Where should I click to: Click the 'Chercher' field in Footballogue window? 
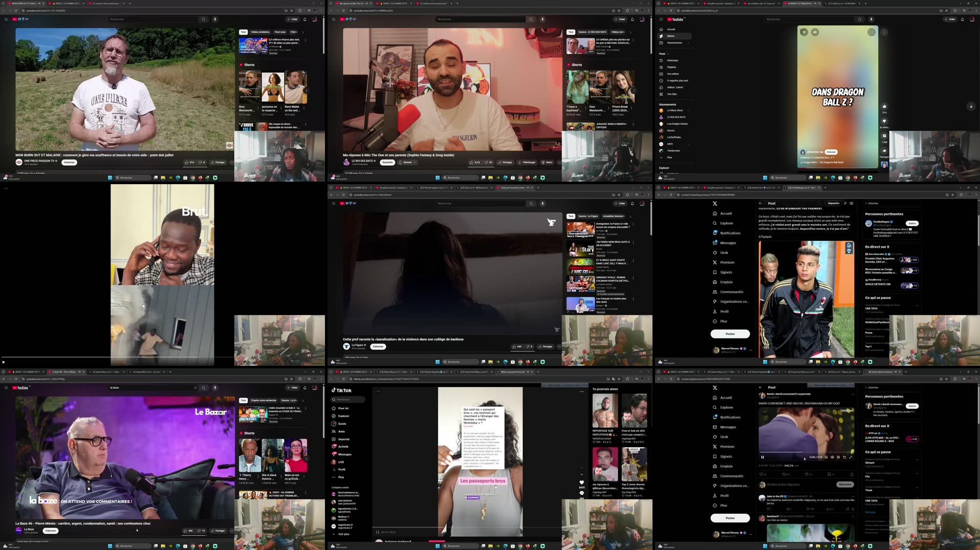point(892,203)
